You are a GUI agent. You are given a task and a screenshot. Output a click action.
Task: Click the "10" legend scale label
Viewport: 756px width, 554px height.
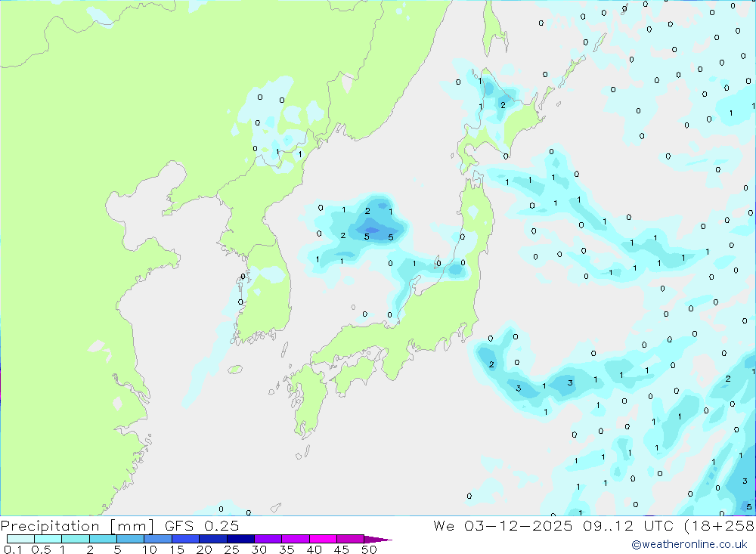(x=150, y=549)
